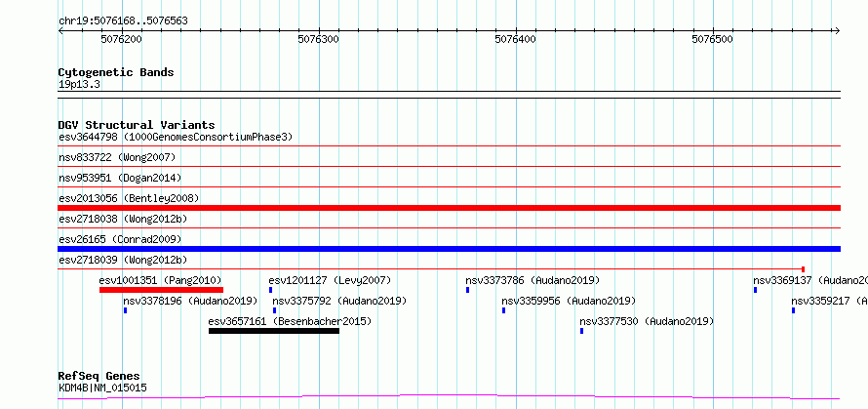Click the esv1001351 (Pang2010) label
Screen dimensions: 868x409
point(160,280)
